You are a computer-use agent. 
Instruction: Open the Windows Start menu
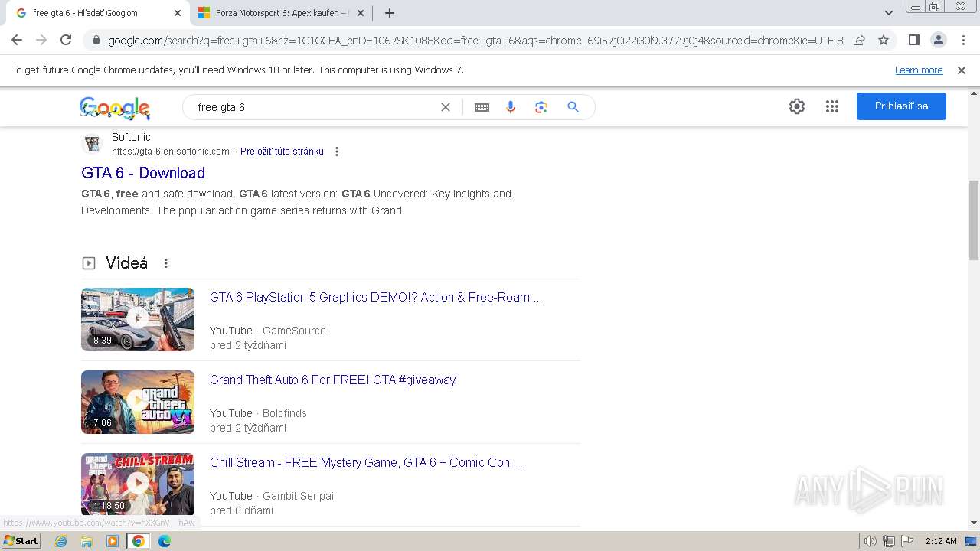[x=21, y=541]
